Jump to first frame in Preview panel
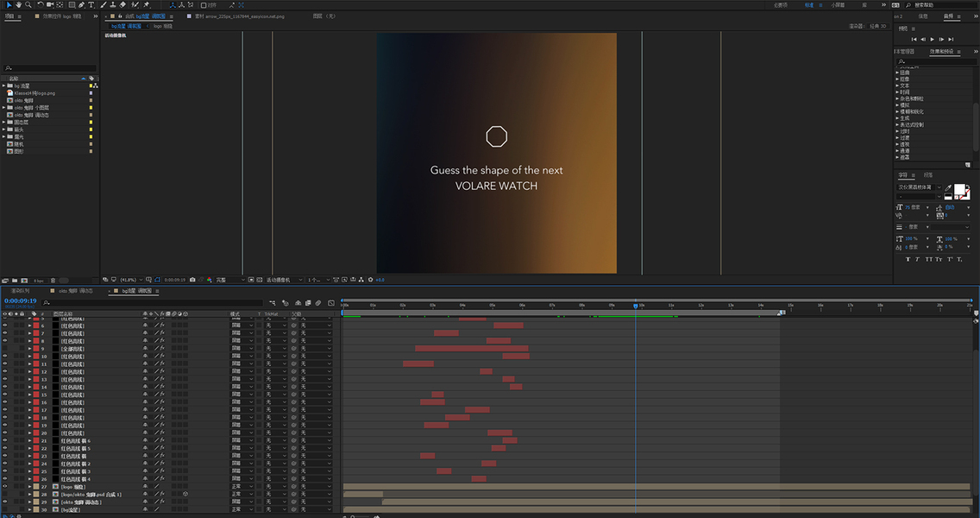Image resolution: width=980 pixels, height=518 pixels. (914, 40)
